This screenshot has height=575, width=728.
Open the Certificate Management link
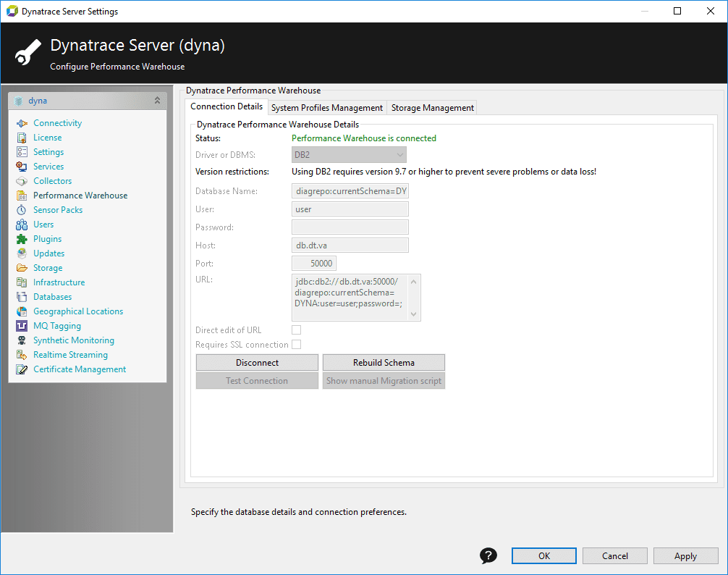[80, 369]
